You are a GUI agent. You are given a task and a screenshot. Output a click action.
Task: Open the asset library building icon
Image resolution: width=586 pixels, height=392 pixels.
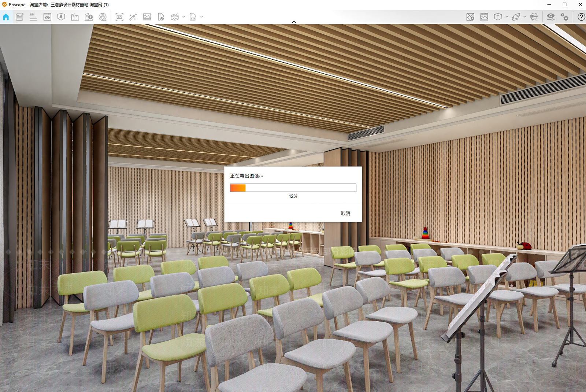[x=75, y=17]
